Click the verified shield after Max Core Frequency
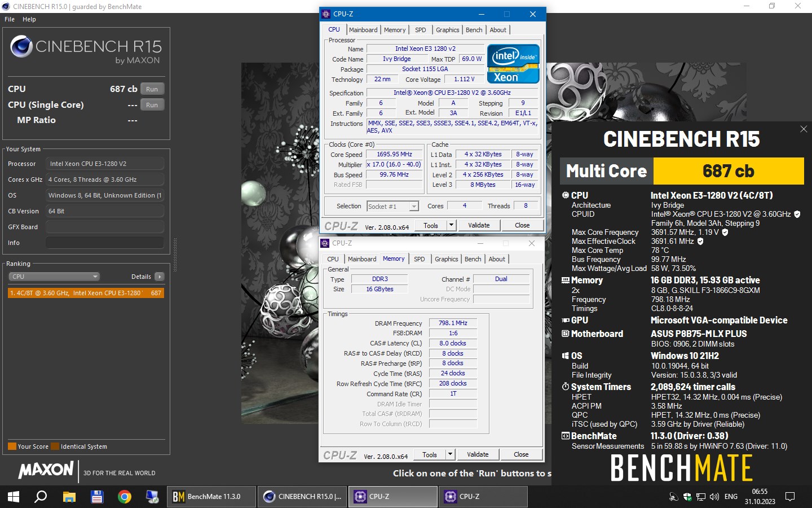 [x=725, y=232]
